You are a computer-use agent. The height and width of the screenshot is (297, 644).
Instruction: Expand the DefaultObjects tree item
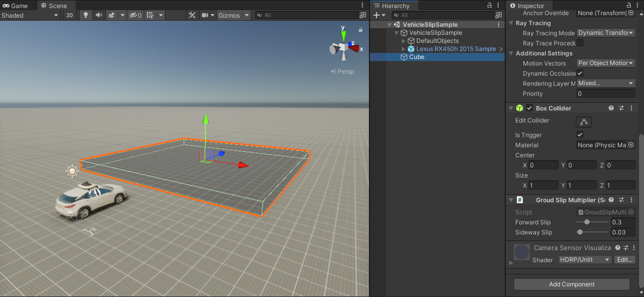tap(403, 41)
